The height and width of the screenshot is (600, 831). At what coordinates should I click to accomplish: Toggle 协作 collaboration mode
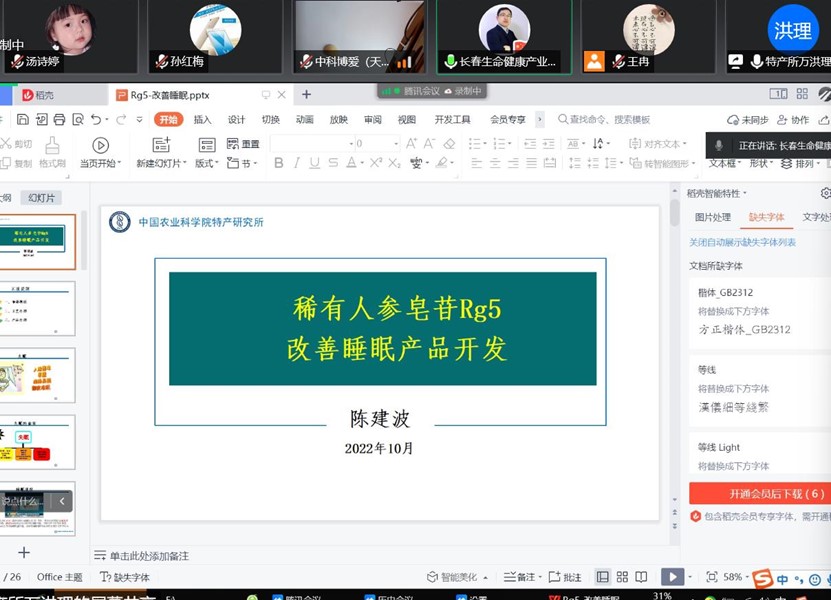(x=794, y=120)
